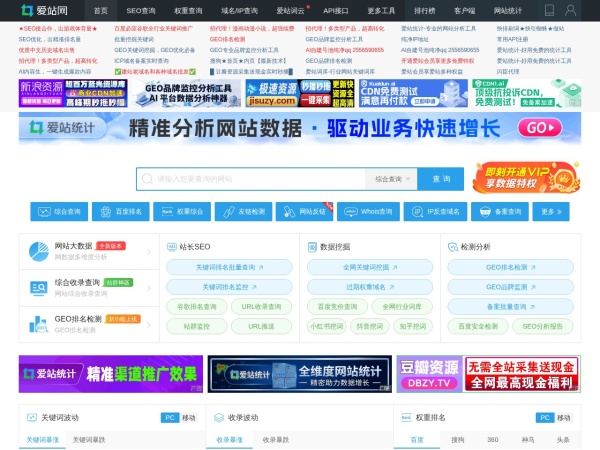Click the 查询 search button
This screenshot has width=600, height=450.
[440, 179]
